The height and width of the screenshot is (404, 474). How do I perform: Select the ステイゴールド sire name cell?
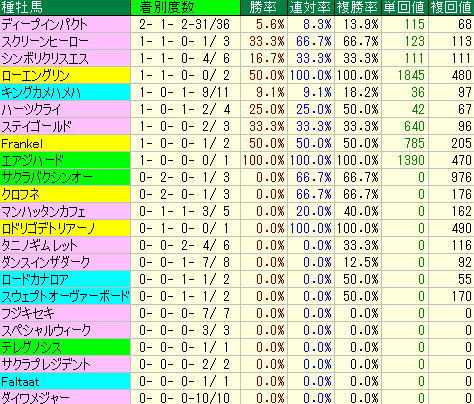point(65,126)
